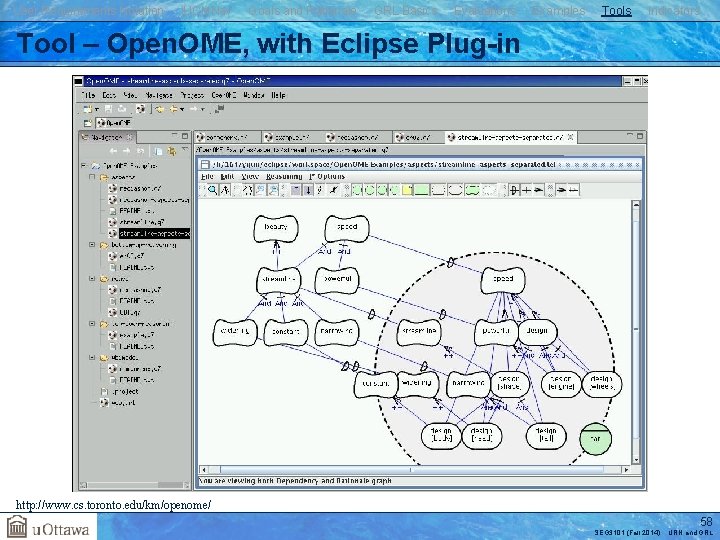The width and height of the screenshot is (720, 540).
Task: Select the powerful softgoal node in diagram
Action: click(x=337, y=280)
